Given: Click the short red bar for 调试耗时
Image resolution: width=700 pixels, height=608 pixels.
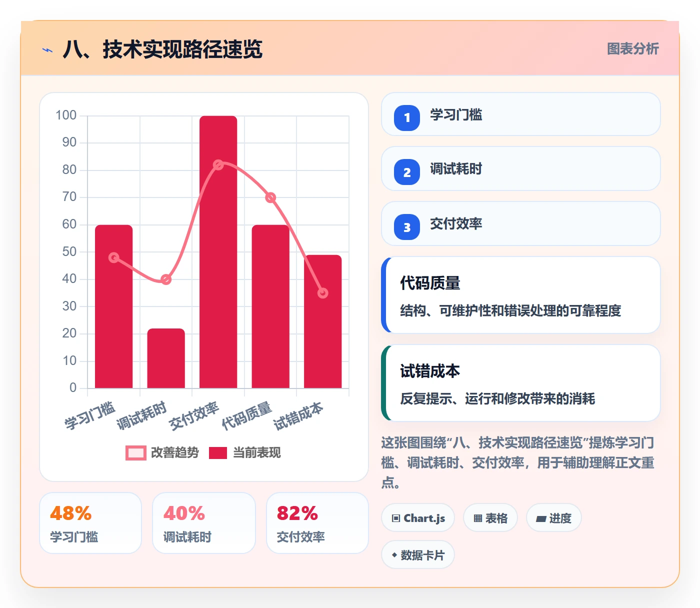Looking at the screenshot, I should 166,358.
